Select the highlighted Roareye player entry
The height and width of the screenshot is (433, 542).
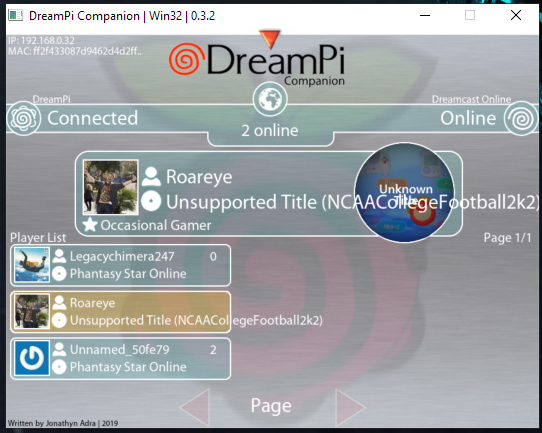click(121, 312)
